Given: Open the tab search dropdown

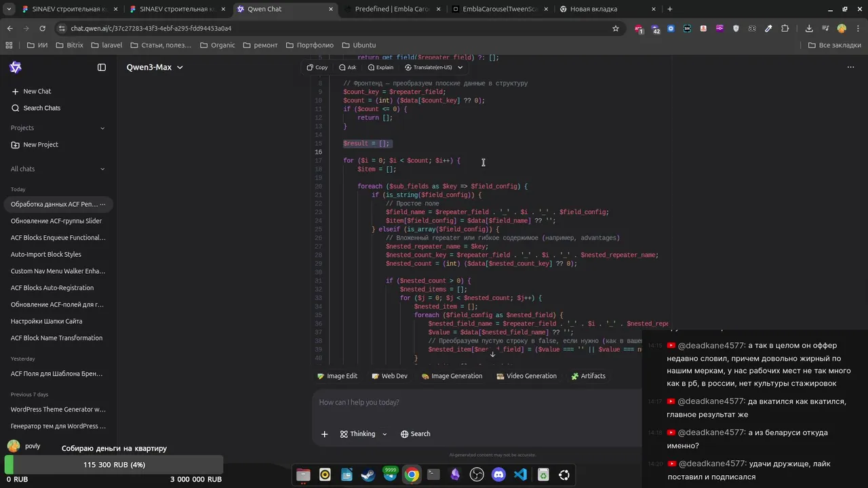Looking at the screenshot, I should pos(9,9).
